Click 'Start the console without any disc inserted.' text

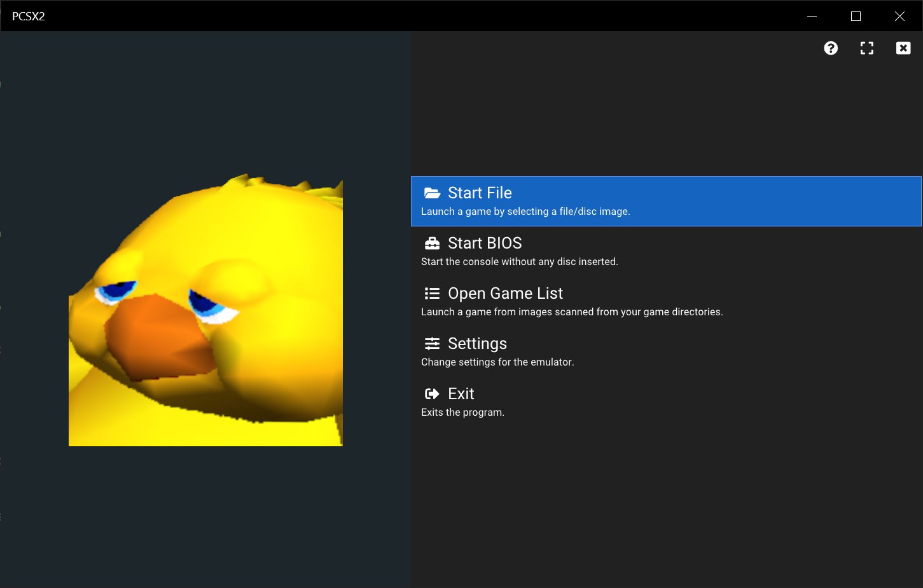point(520,262)
